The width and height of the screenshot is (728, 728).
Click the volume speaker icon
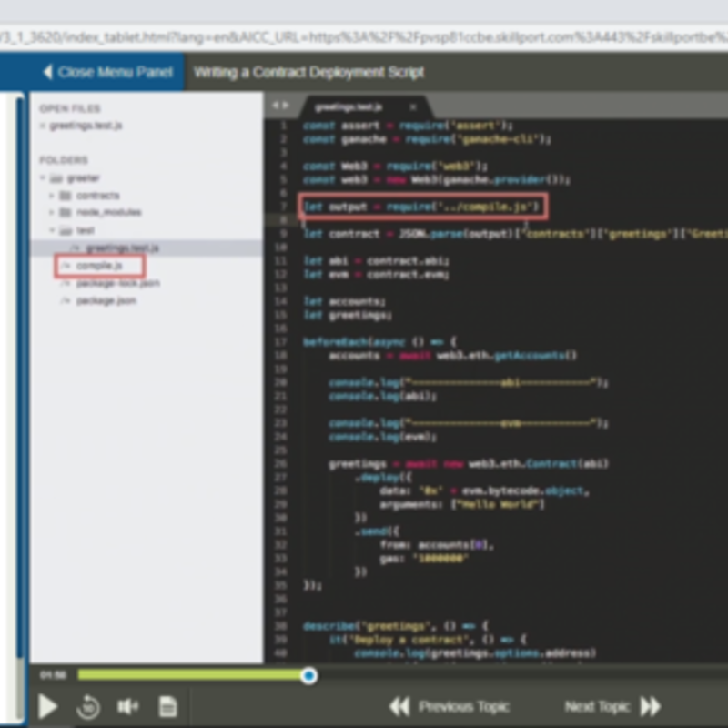(127, 707)
